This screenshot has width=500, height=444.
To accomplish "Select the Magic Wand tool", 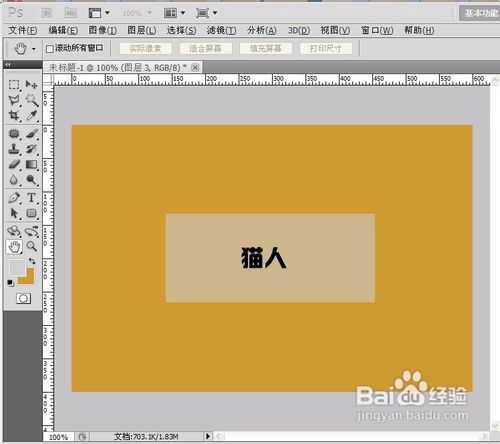I will point(32,100).
